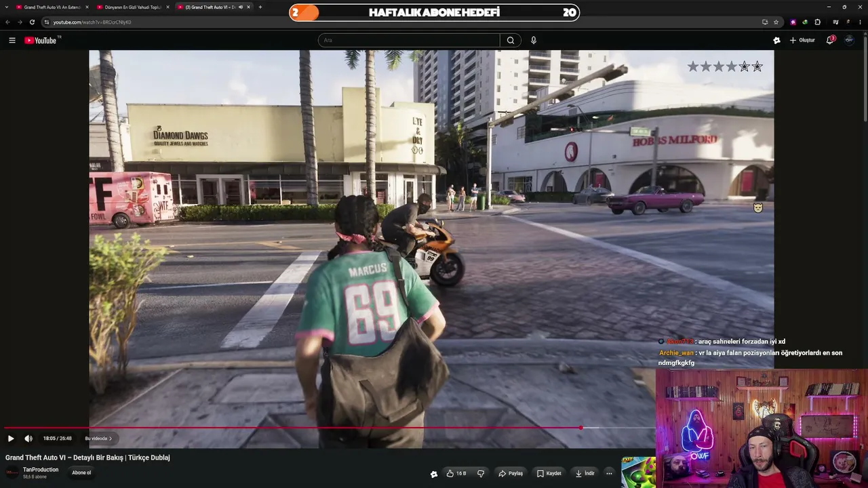Open the browser three-dot menu
Viewport: 868px width, 488px height.
pos(861,22)
